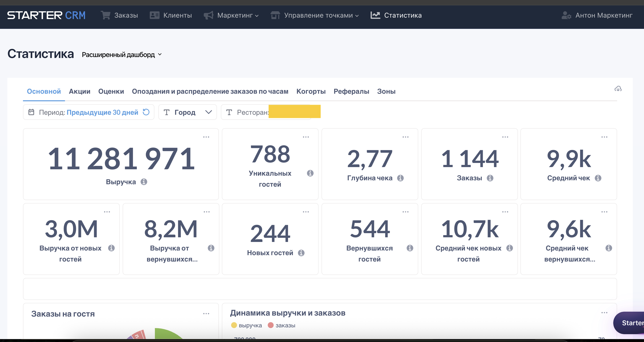Click info icon next to Выручка
The image size is (644, 342).
click(x=144, y=182)
